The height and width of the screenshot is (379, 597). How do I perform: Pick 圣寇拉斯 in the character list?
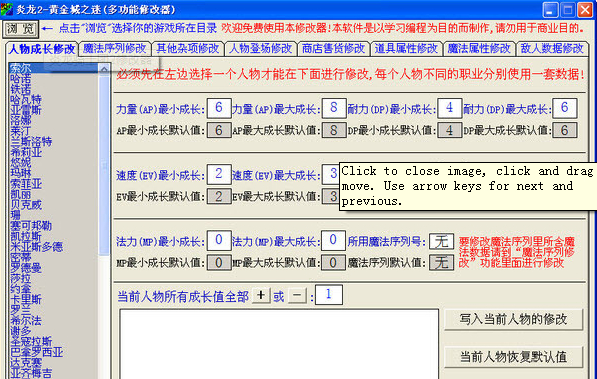tap(31, 341)
